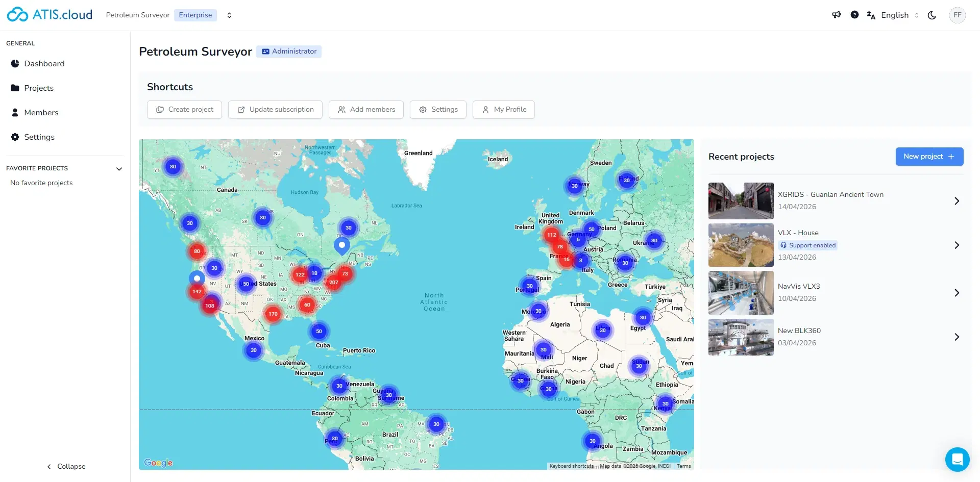Open the help question-mark icon
This screenshot has width=980, height=482.
[854, 15]
